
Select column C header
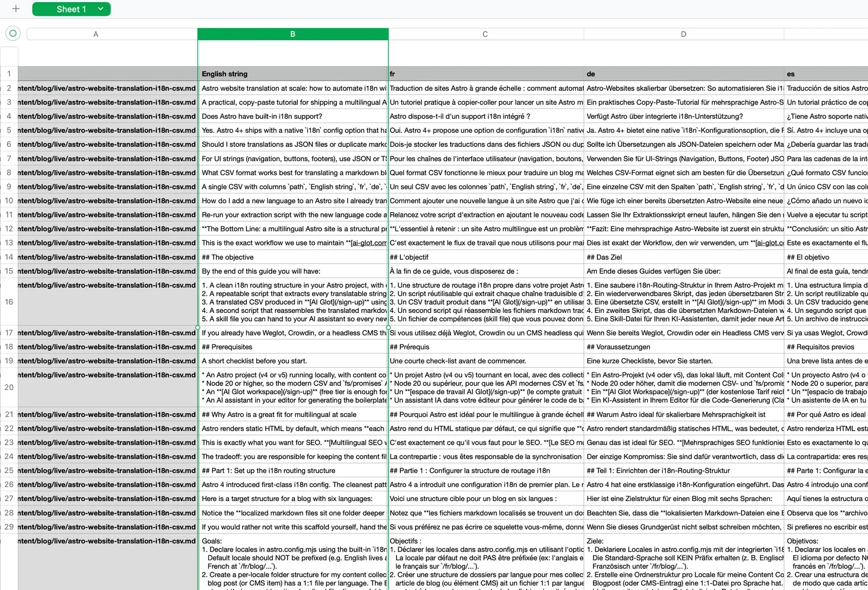coord(485,34)
